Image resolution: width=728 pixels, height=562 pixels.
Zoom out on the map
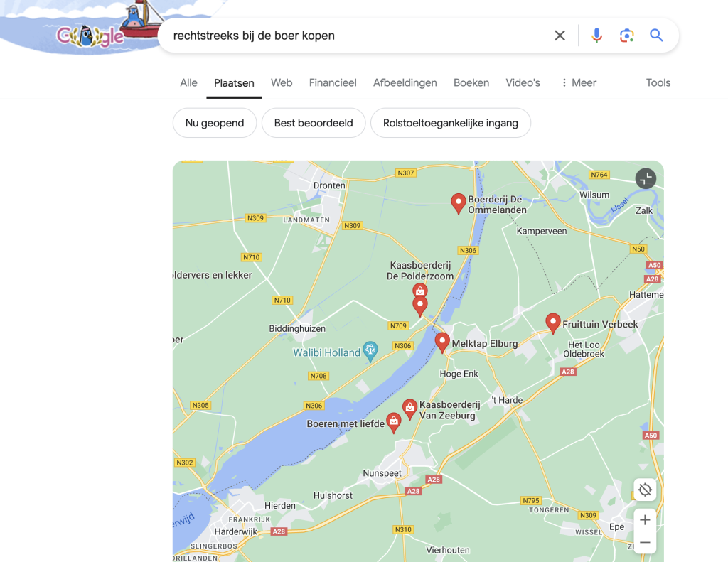pyautogui.click(x=645, y=543)
